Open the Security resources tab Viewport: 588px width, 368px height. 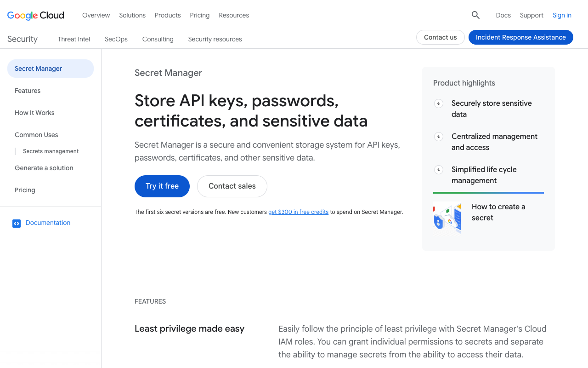coord(215,39)
